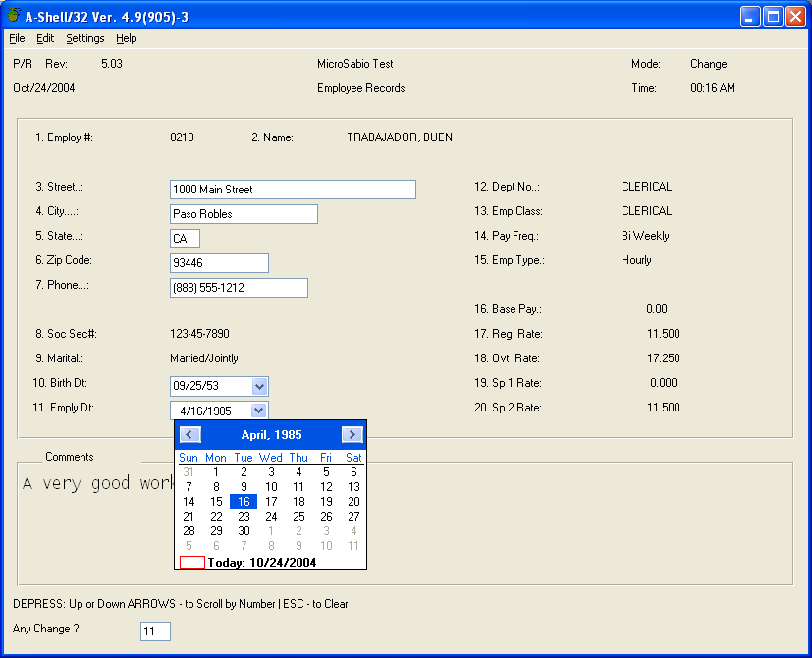Open the Birth Dt date dropdown

coord(259,387)
